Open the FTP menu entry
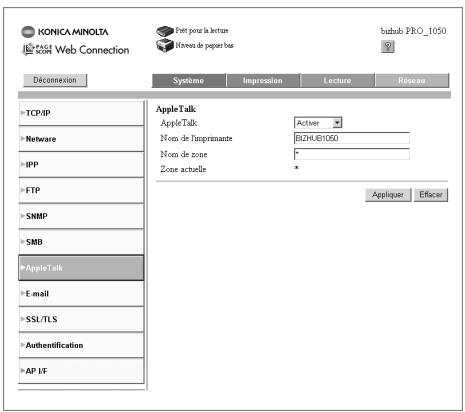 pos(81,190)
